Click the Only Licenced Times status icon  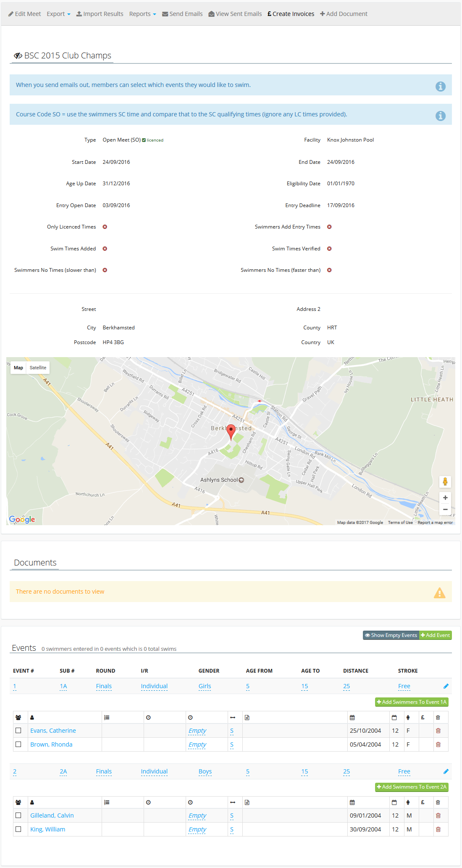(x=105, y=227)
